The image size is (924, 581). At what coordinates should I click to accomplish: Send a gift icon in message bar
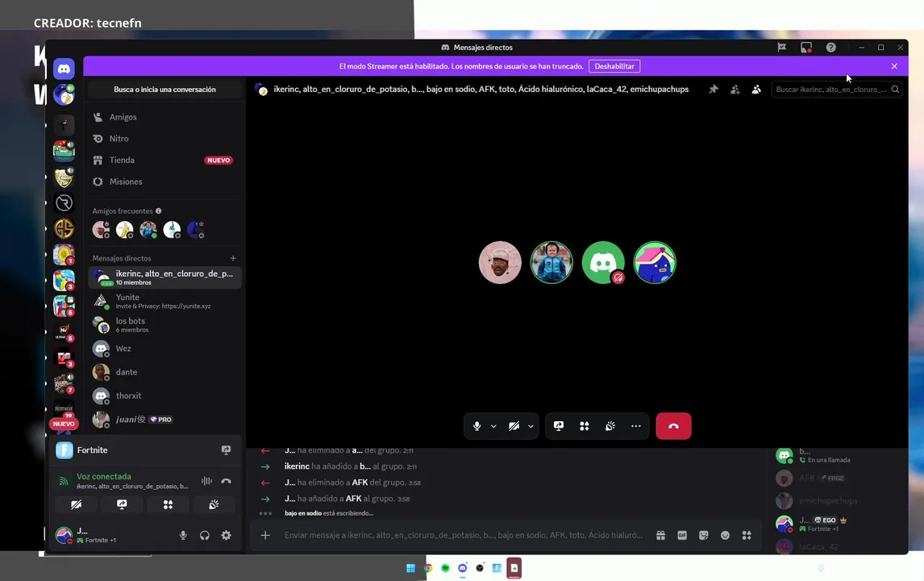pyautogui.click(x=660, y=536)
